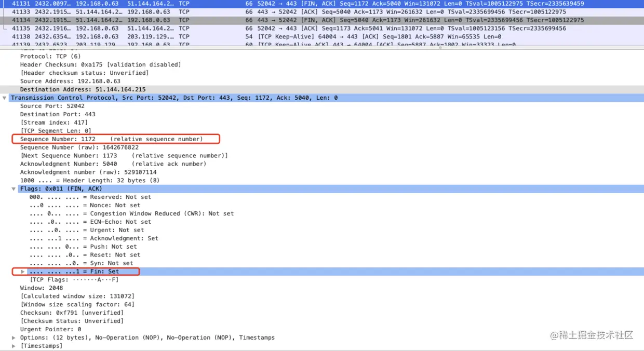Click the [TCP Segment Len: 0] line

[56, 131]
